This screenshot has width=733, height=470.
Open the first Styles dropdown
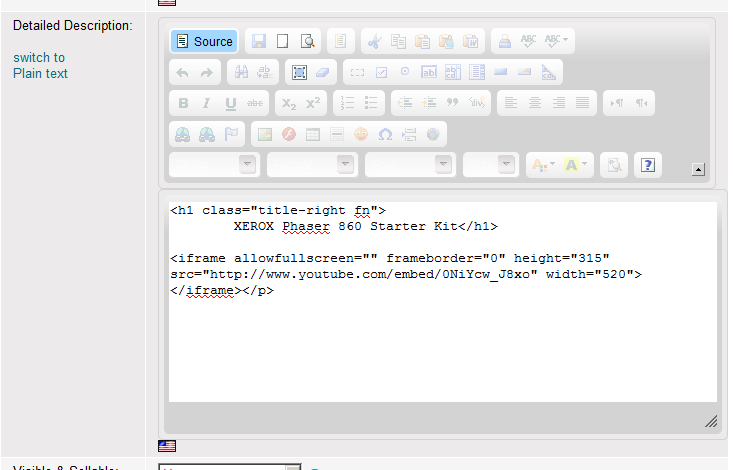(x=213, y=165)
